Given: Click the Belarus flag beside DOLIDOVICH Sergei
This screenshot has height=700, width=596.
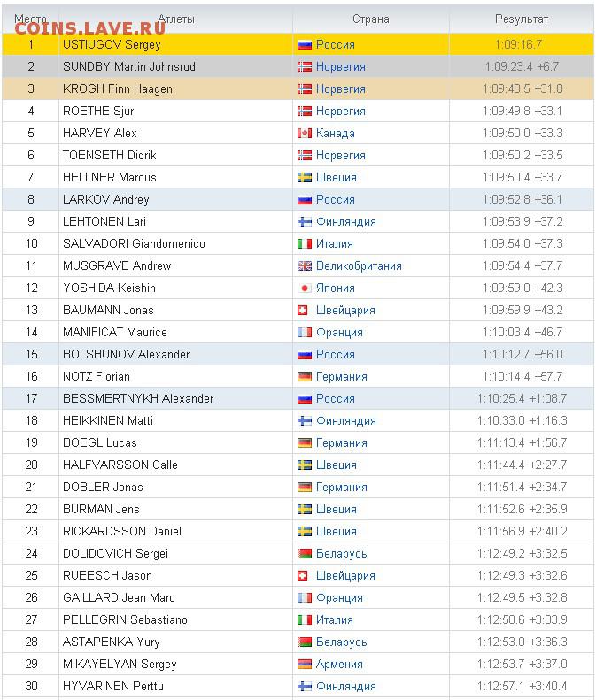Looking at the screenshot, I should [x=305, y=554].
